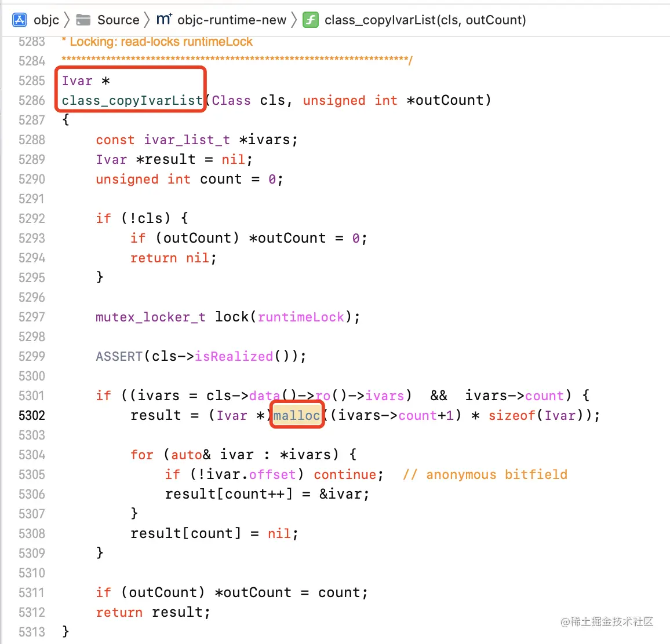Click the objc-runtime-new file icon

[x=163, y=20]
